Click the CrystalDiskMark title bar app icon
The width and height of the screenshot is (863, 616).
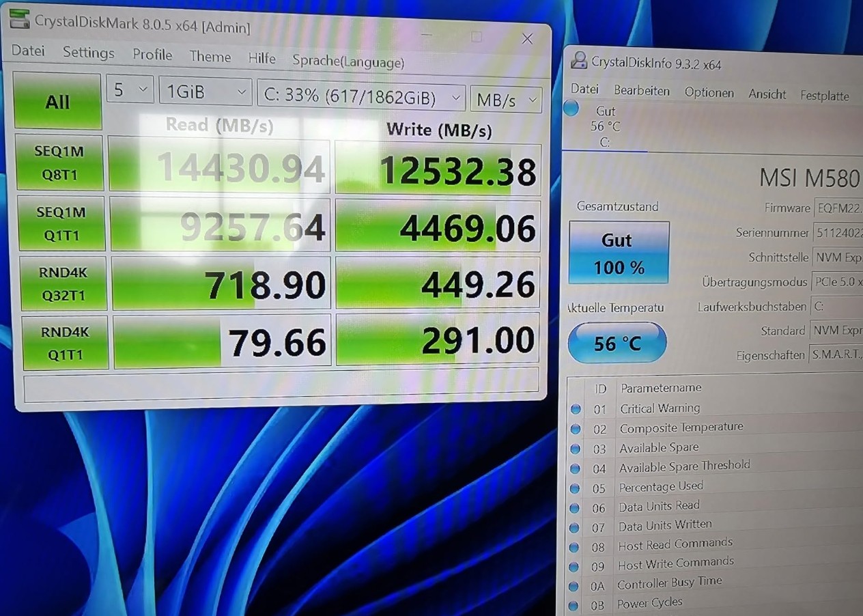[21, 20]
